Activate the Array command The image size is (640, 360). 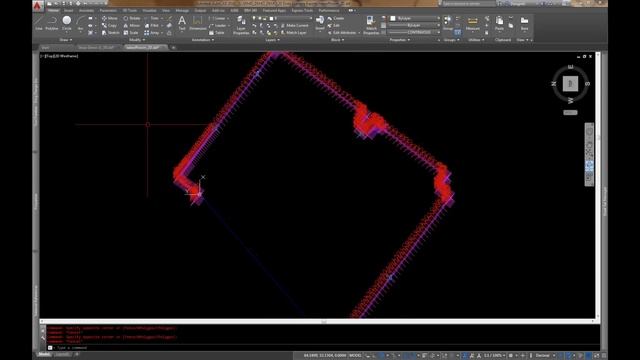[x=152, y=33]
